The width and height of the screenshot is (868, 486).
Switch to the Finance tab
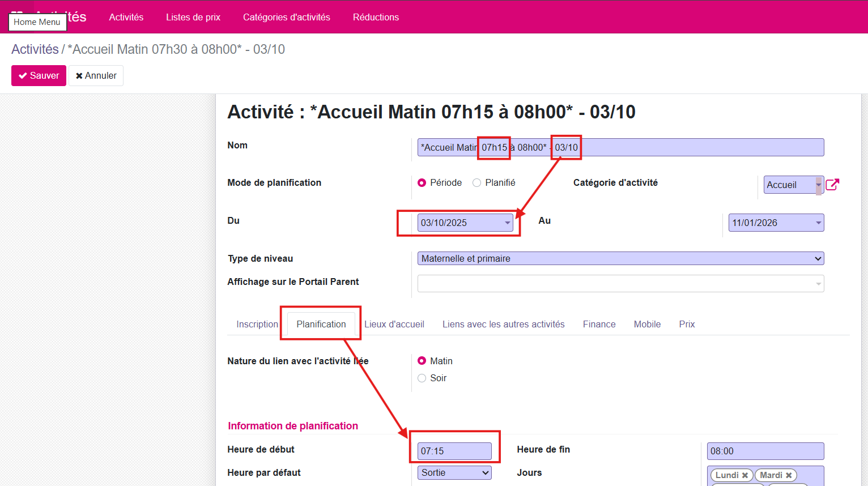click(x=599, y=324)
